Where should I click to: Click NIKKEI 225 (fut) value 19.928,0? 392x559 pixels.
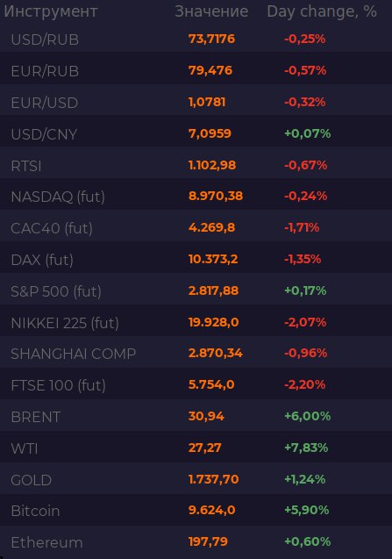tap(213, 322)
